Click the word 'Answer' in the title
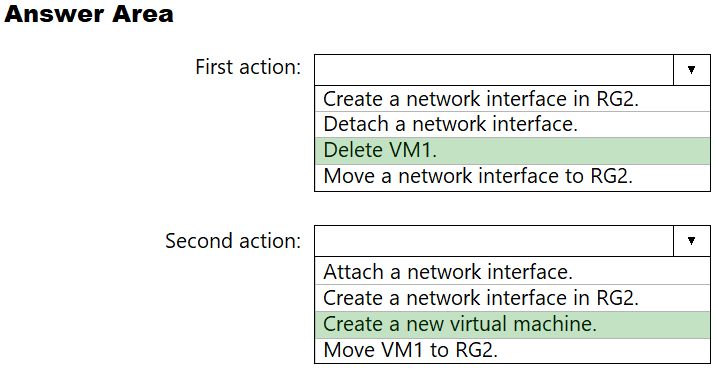Screen dimensions: 718x371 coord(54,14)
